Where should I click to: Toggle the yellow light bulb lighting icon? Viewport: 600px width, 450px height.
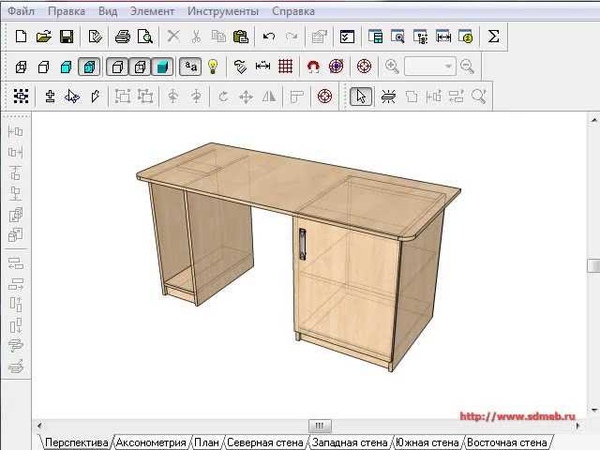(x=213, y=67)
